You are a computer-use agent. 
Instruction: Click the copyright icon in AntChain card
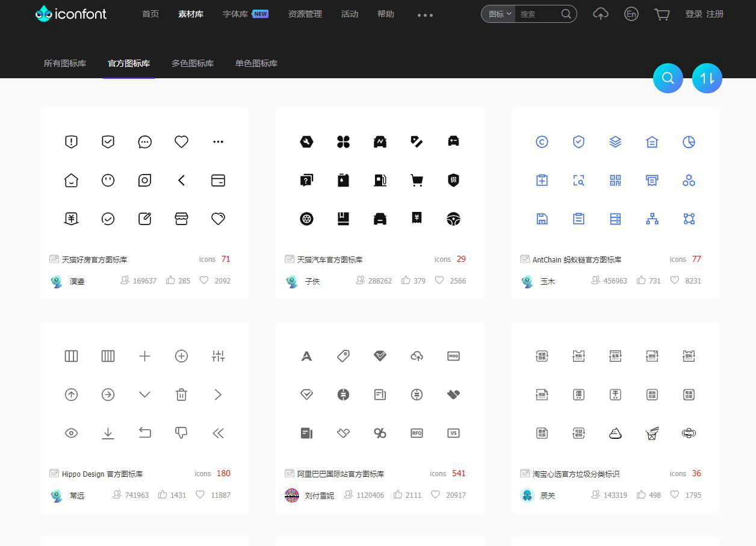point(542,141)
